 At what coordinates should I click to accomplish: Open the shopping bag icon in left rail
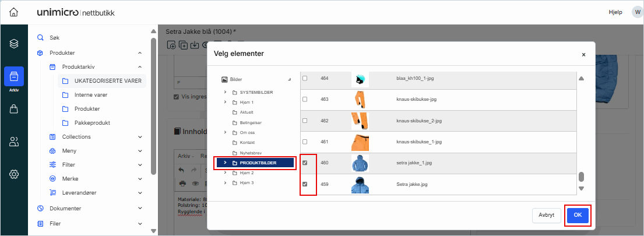pos(14,109)
